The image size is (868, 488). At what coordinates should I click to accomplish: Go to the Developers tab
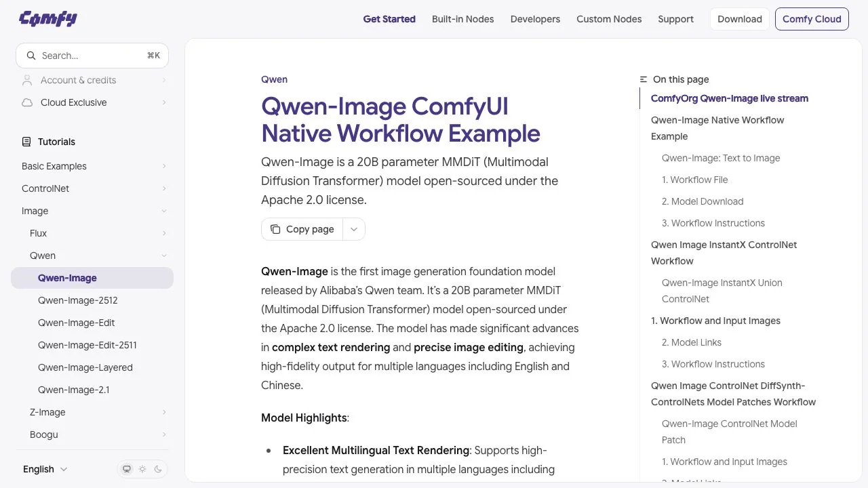tap(536, 19)
